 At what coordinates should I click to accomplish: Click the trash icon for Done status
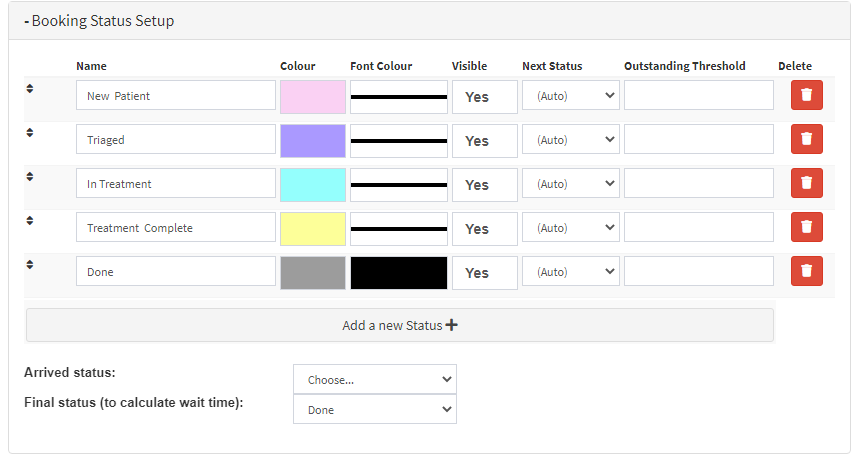(806, 272)
